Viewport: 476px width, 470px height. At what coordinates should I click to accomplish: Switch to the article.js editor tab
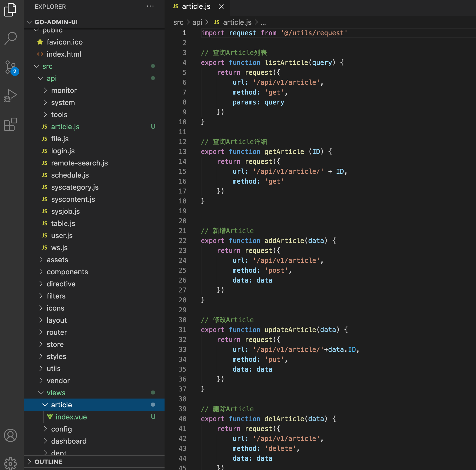pyautogui.click(x=196, y=7)
